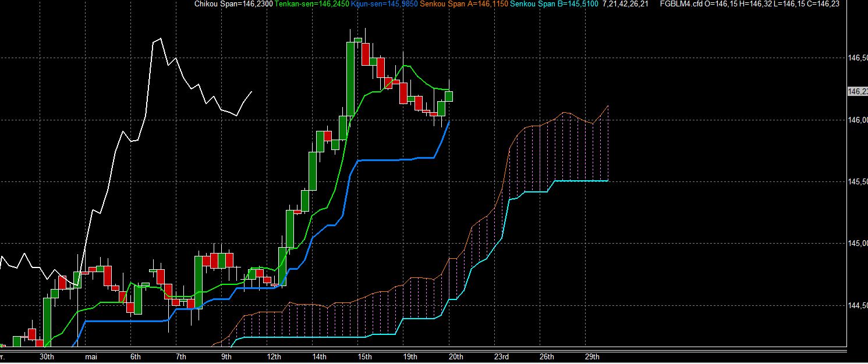Click the 26th date axis label
868x364 pixels.
tap(547, 356)
